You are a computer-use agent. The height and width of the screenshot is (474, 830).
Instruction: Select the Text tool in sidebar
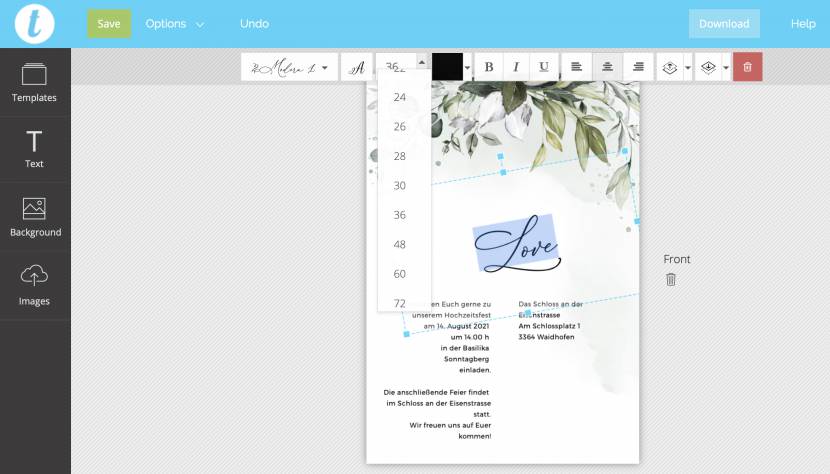(x=34, y=149)
